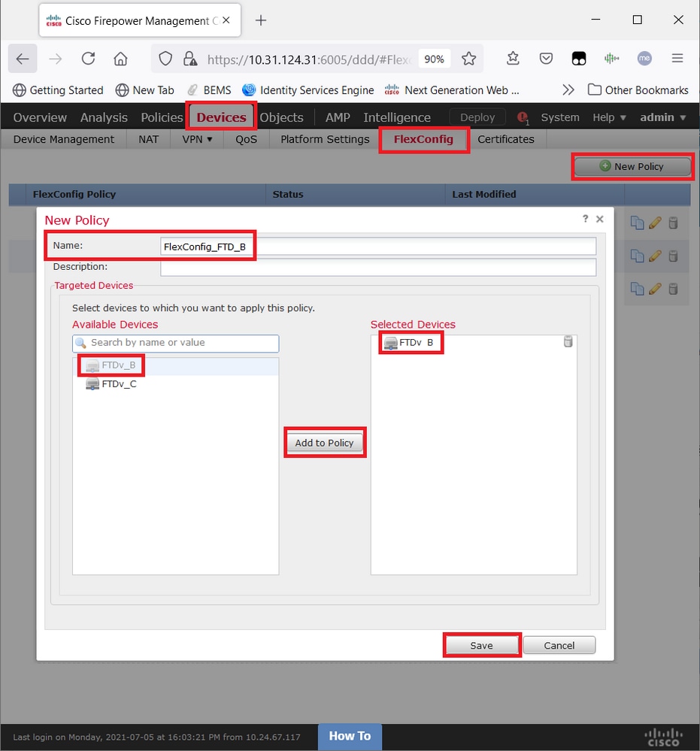Click the red deployment alert icon
The height and width of the screenshot is (751, 700).
[523, 117]
